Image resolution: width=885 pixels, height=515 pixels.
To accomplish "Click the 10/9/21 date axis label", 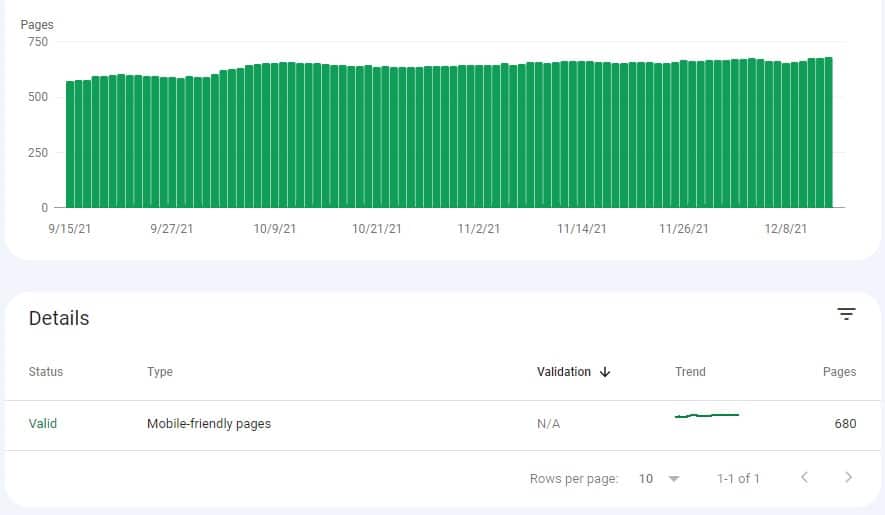I will coord(274,229).
